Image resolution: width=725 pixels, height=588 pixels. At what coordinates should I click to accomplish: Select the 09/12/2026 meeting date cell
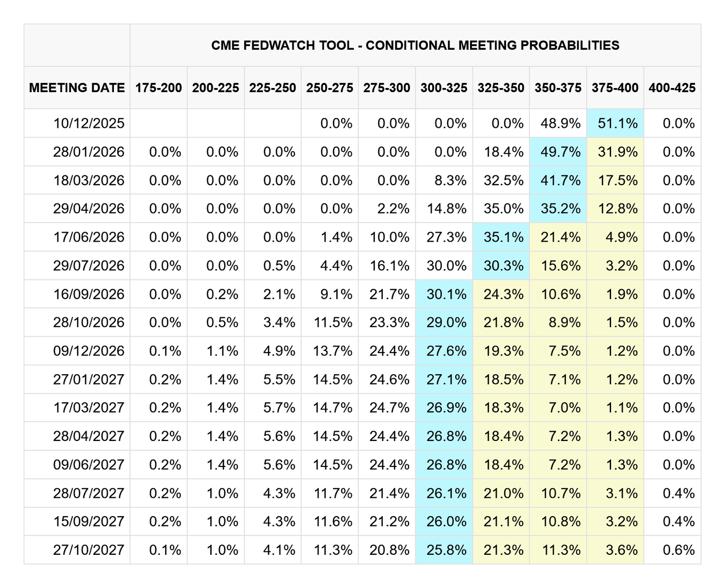click(89, 351)
